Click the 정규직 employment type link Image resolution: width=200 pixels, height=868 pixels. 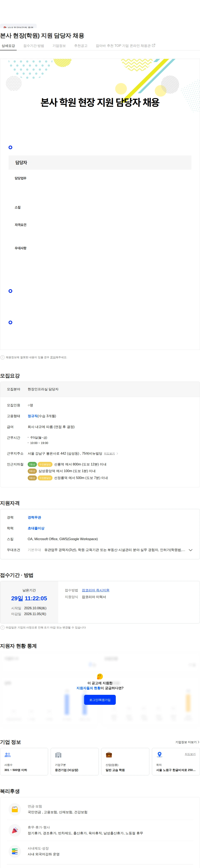coord(33,416)
